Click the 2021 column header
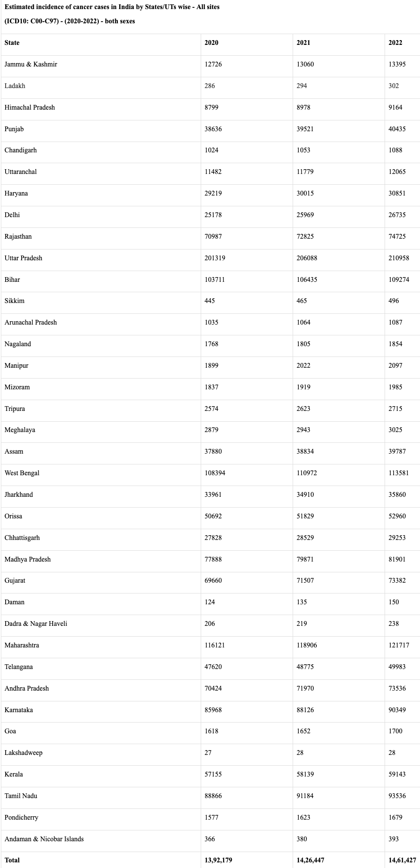This screenshot has height=868, width=420. coord(303,43)
